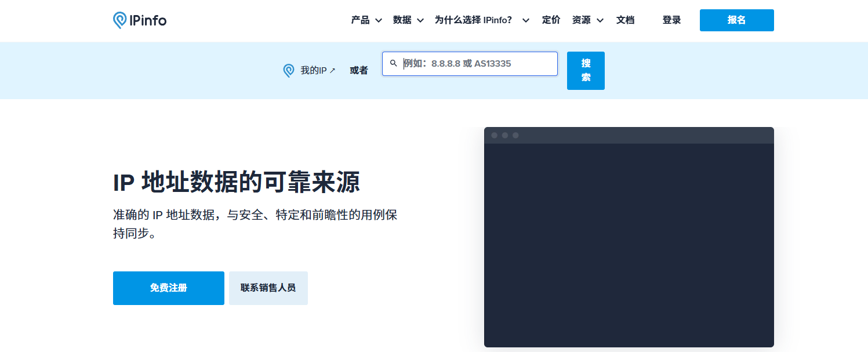This screenshot has height=352, width=868.
Task: Click the 登录 link
Action: click(x=671, y=20)
